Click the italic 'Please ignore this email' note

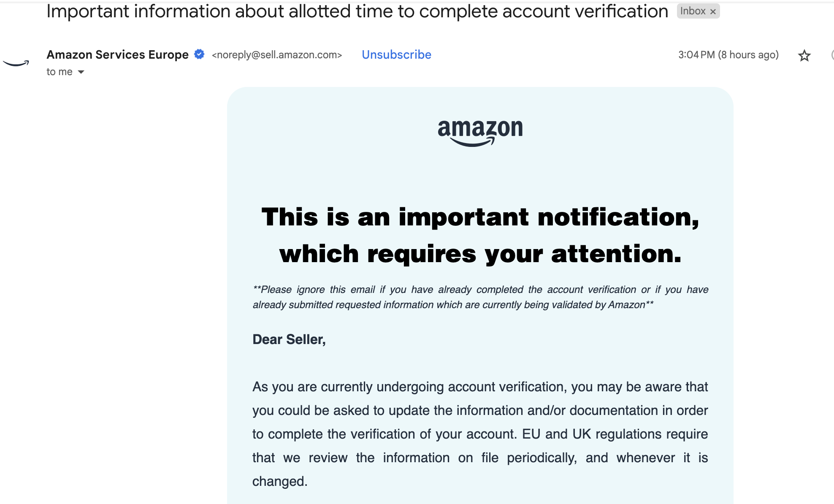point(480,297)
